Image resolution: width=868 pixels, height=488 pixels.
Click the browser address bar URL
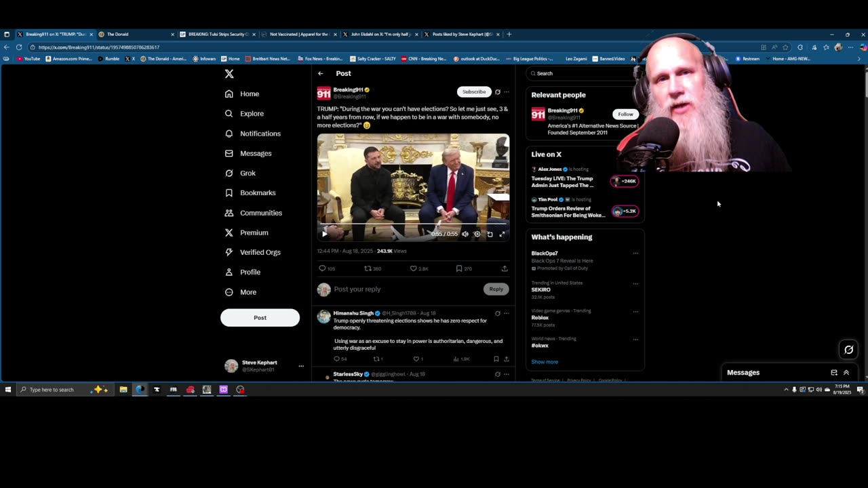coord(99,47)
